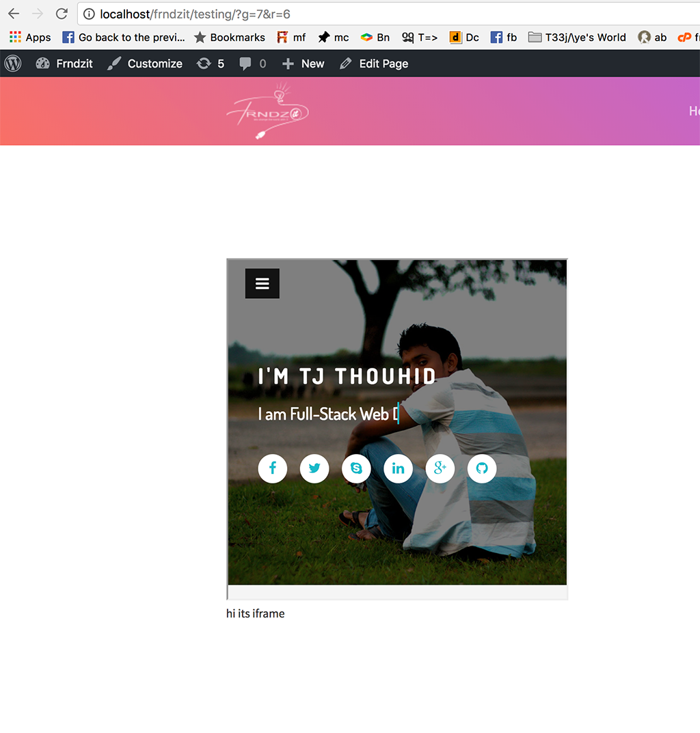
Task: Open Customize from the admin bar
Action: (145, 63)
